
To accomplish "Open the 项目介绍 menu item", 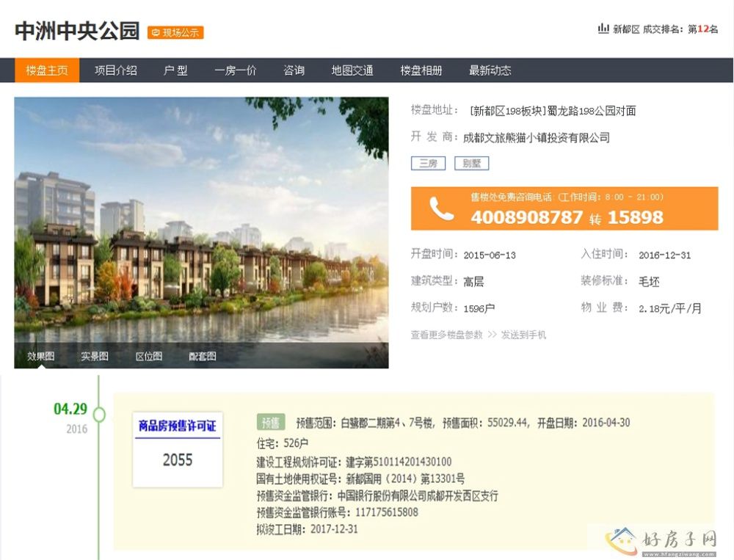I will [x=115, y=70].
